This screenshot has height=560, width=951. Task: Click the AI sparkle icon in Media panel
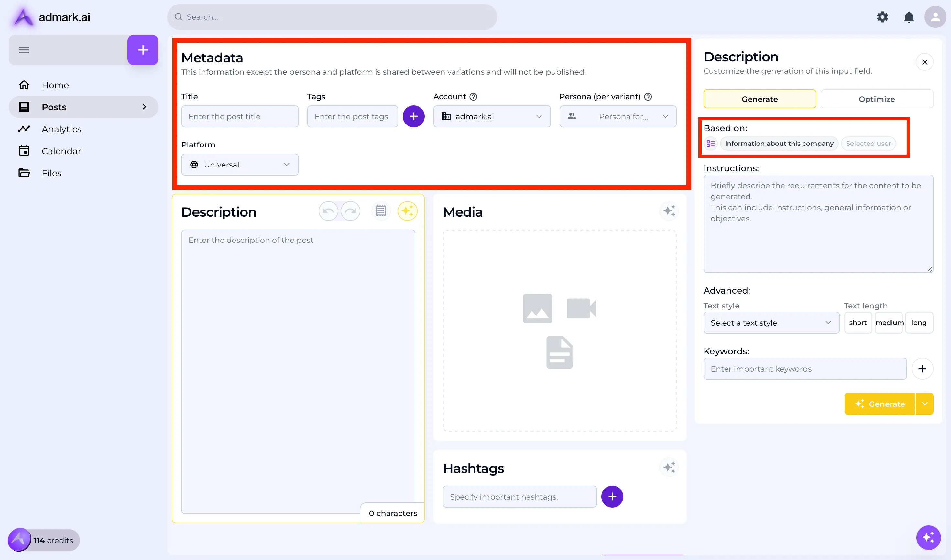(x=669, y=211)
